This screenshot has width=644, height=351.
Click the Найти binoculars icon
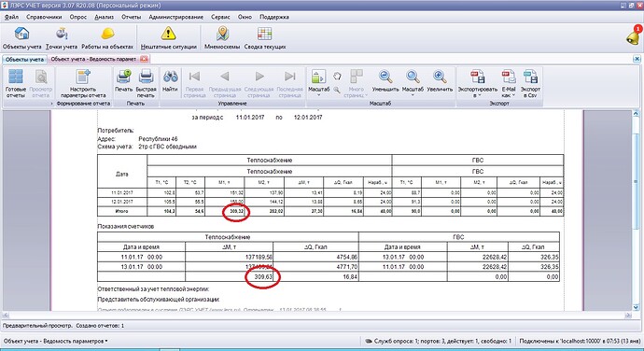tap(170, 77)
